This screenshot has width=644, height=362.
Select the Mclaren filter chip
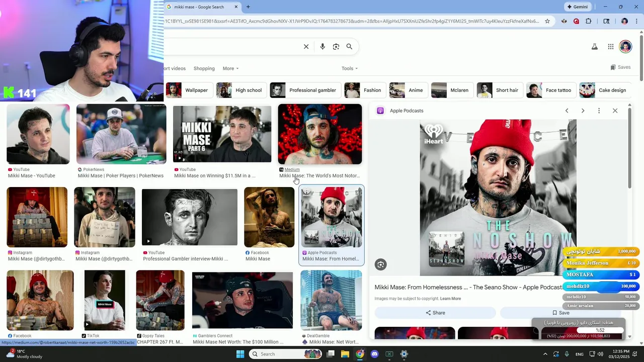pyautogui.click(x=452, y=90)
